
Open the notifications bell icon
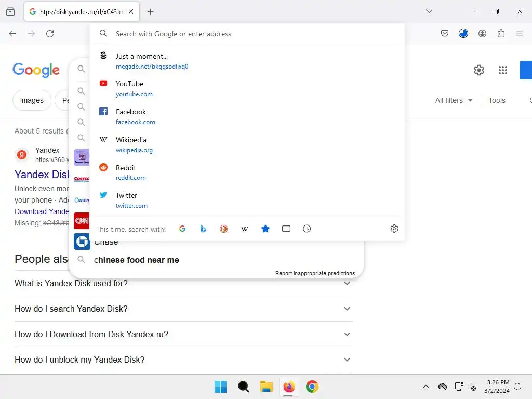point(517,387)
